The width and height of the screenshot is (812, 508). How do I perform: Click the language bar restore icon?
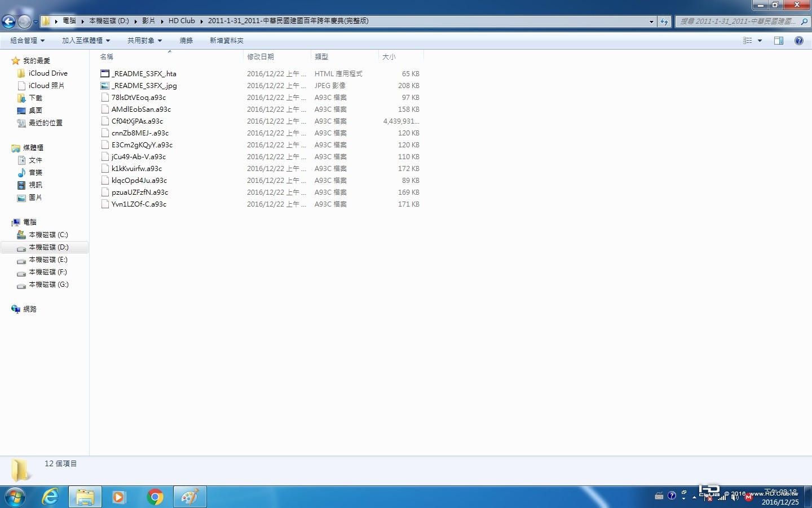pos(684,493)
